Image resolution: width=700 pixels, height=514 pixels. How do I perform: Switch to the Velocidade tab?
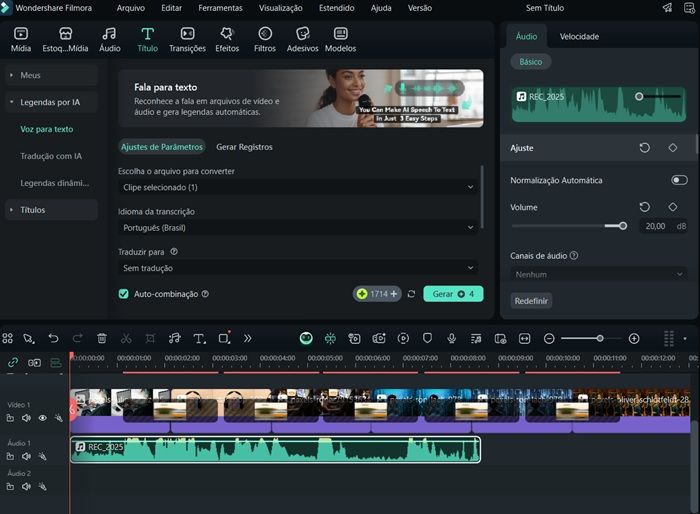(x=579, y=37)
